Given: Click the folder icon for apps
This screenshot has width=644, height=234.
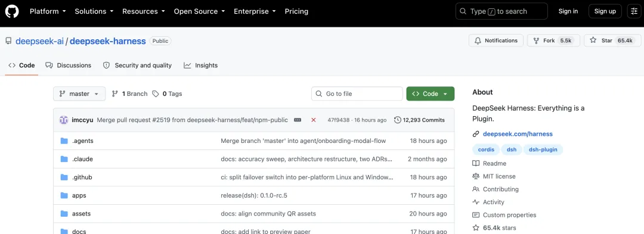Looking at the screenshot, I should pos(64,195).
